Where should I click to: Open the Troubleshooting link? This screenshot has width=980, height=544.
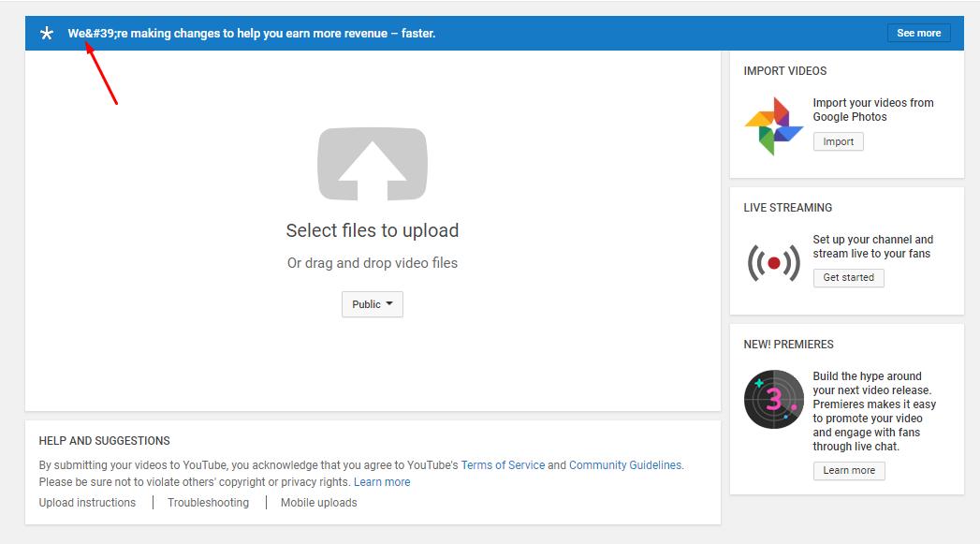tap(208, 503)
